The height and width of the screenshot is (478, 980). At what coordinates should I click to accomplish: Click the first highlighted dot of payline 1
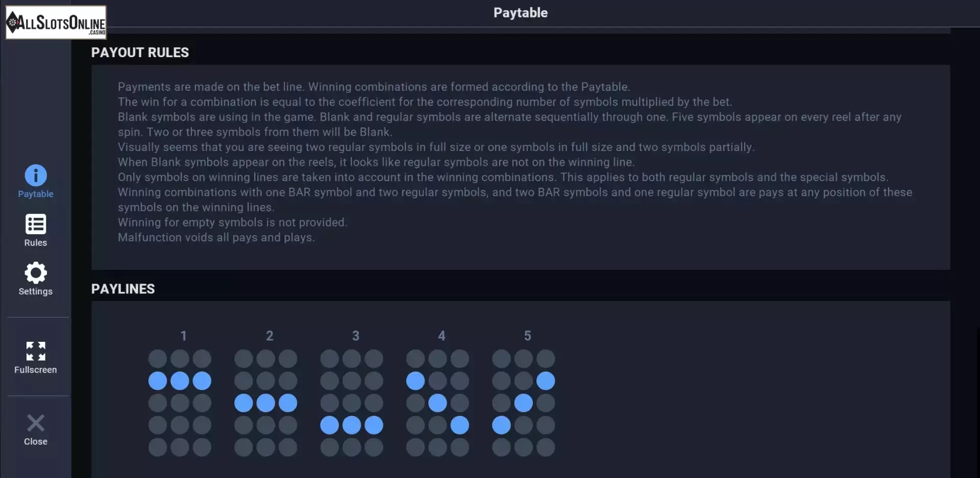[x=158, y=381]
